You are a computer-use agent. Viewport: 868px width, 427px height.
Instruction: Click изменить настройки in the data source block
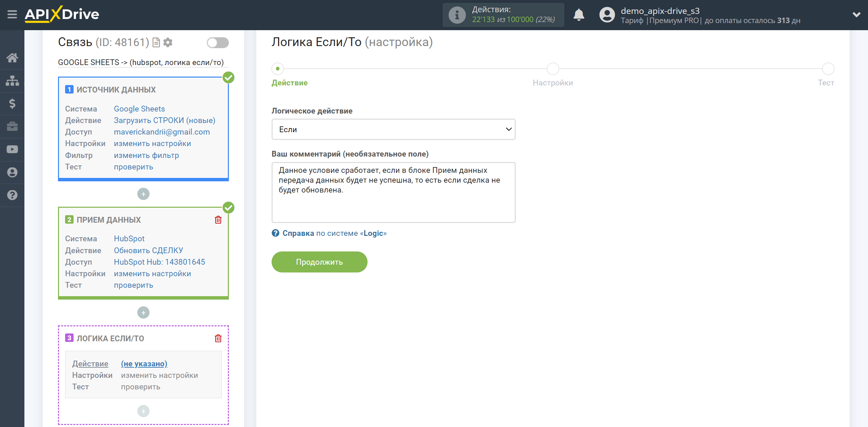(x=152, y=143)
